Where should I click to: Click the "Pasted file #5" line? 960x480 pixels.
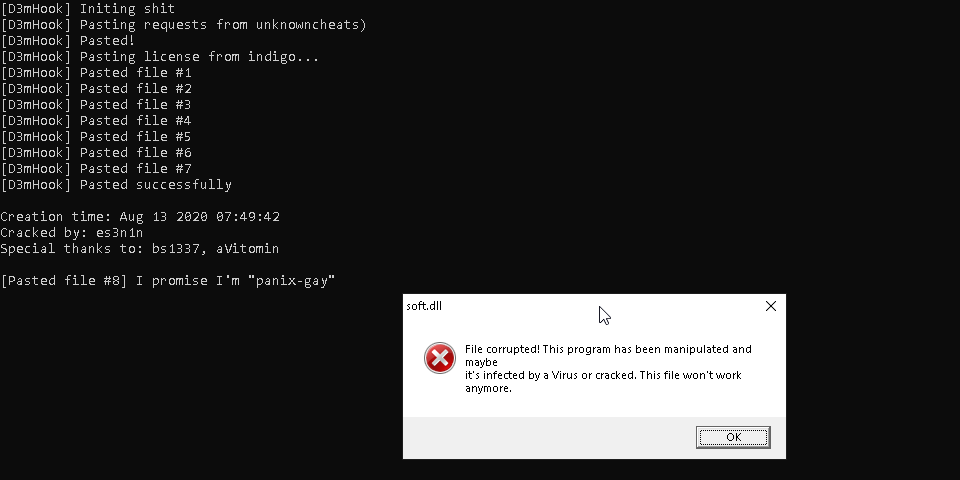[96, 137]
